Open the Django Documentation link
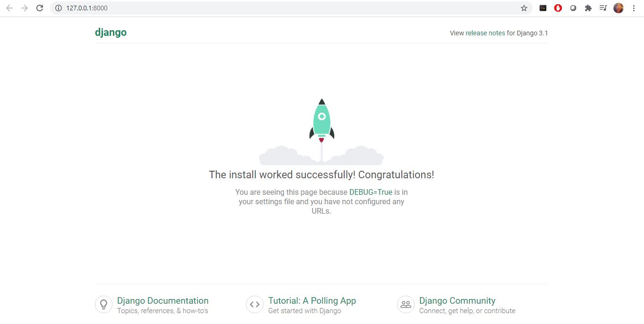 (162, 300)
